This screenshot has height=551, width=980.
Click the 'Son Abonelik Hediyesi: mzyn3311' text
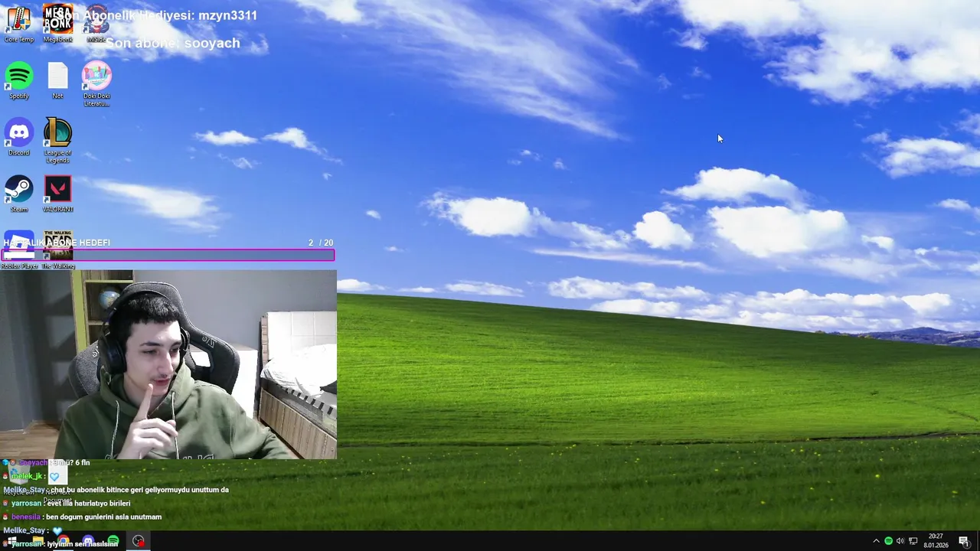158,15
